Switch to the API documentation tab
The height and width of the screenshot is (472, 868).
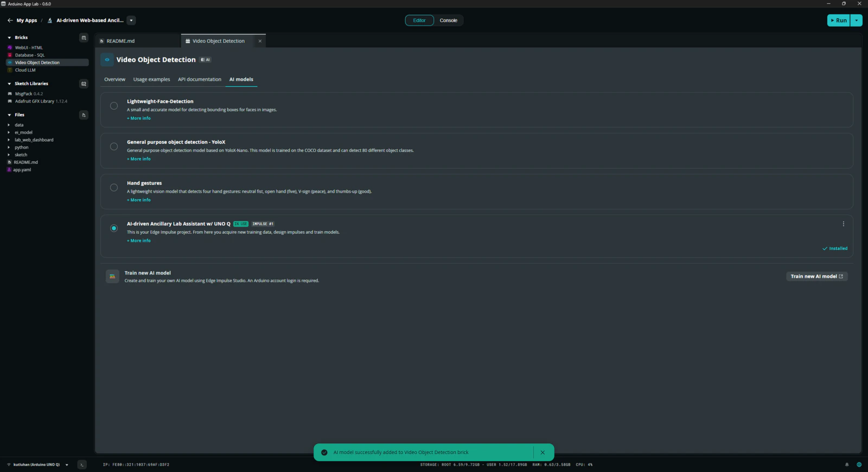(x=200, y=79)
